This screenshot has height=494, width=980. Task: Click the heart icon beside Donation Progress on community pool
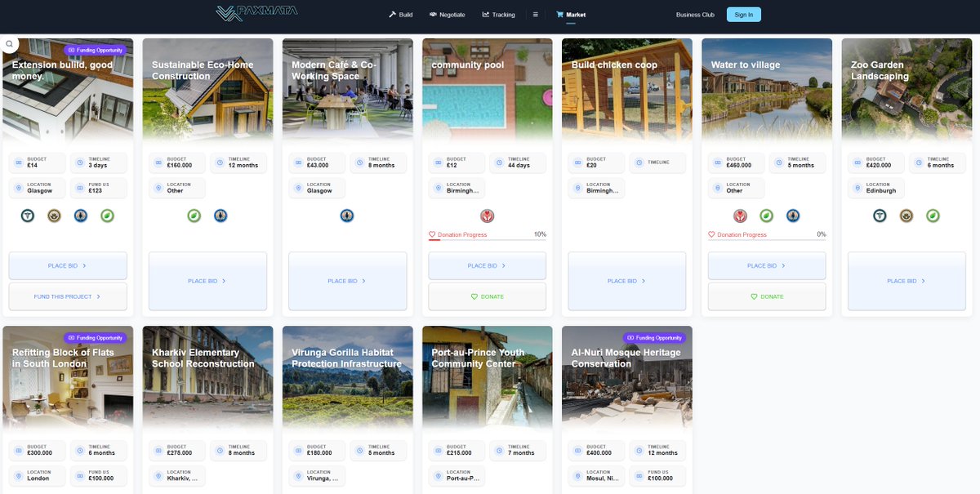432,234
